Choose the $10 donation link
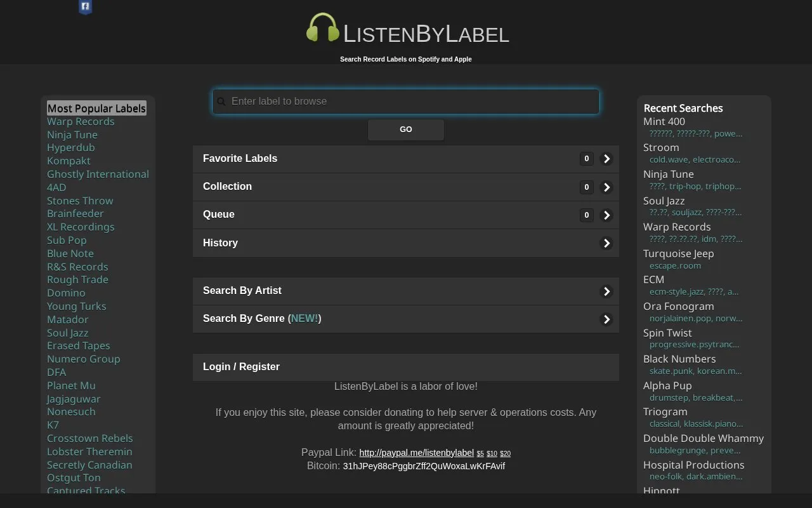812x508 pixels. point(492,453)
